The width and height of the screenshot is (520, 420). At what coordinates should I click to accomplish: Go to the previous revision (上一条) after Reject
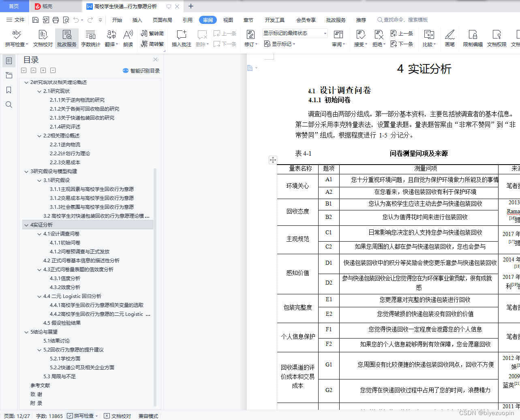(x=402, y=34)
